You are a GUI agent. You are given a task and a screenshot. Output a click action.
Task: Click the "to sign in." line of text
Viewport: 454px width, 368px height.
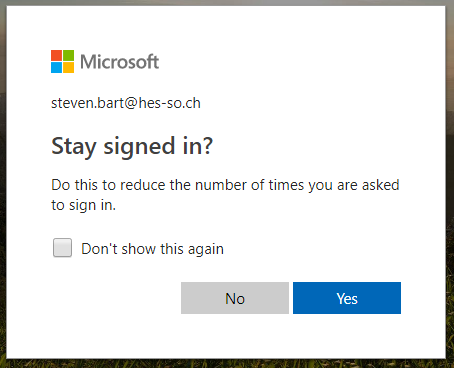(83, 205)
